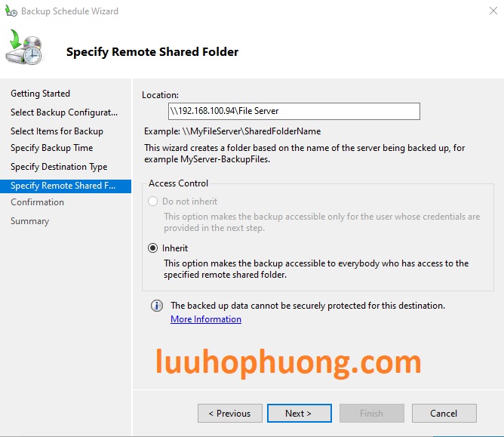This screenshot has width=504, height=437.
Task: Proceed with the Next button
Action: click(298, 413)
